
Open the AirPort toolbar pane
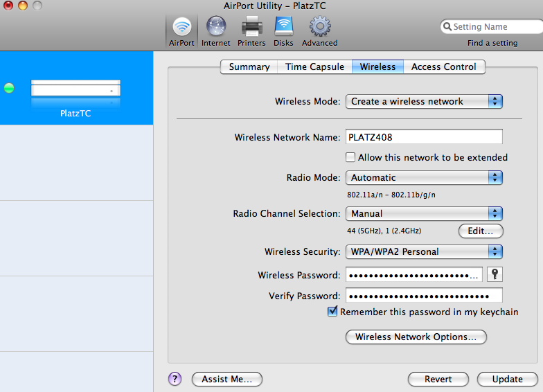(x=181, y=31)
